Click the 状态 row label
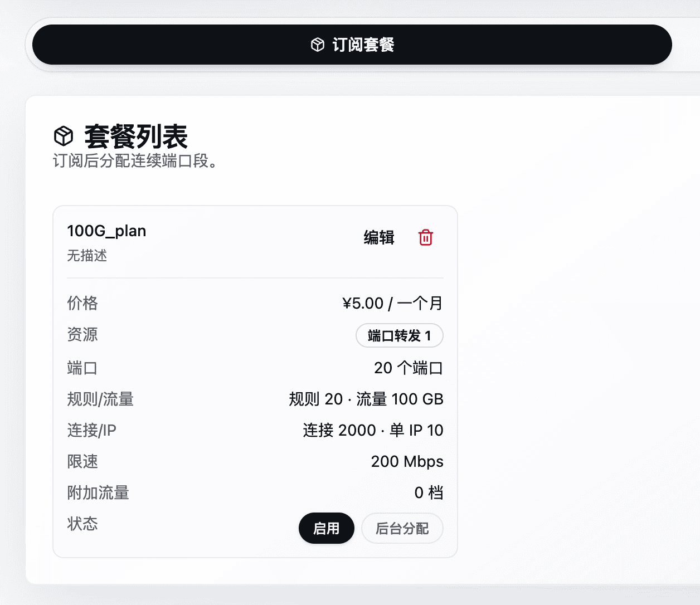 click(82, 524)
